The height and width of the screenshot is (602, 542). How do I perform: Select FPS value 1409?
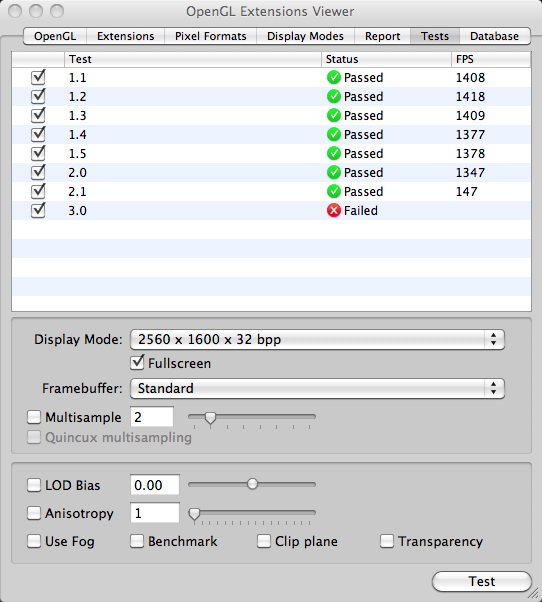(x=470, y=116)
